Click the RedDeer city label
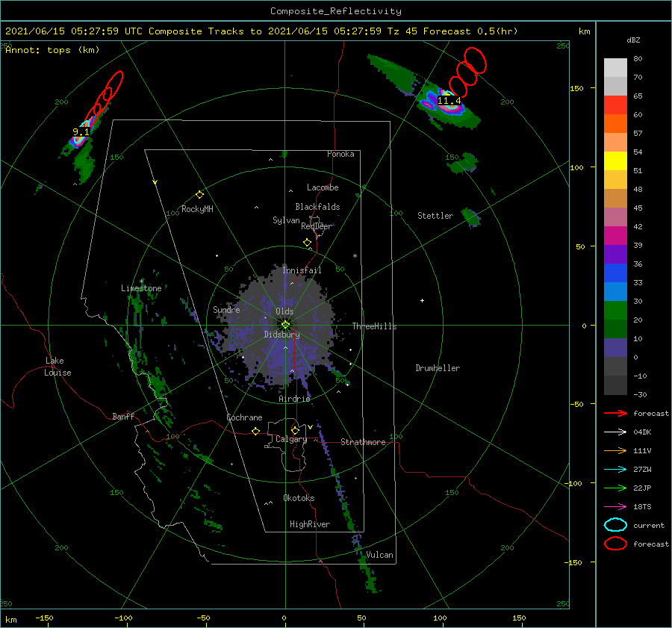Viewport: 672px width, 628px height. [x=317, y=226]
